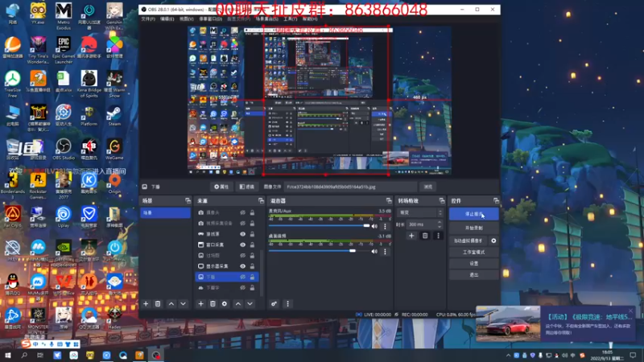Open the View (视图) menu
Screen dimensions: 644x362
(186, 19)
